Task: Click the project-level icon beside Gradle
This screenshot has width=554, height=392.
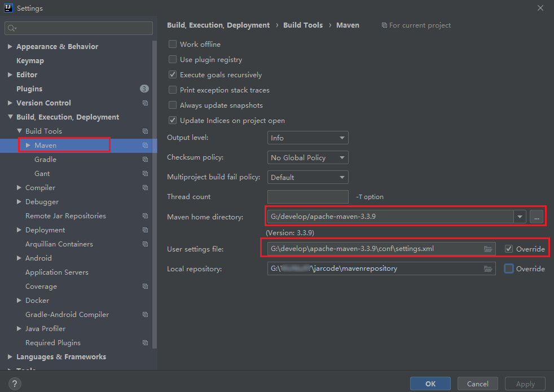Action: [145, 159]
